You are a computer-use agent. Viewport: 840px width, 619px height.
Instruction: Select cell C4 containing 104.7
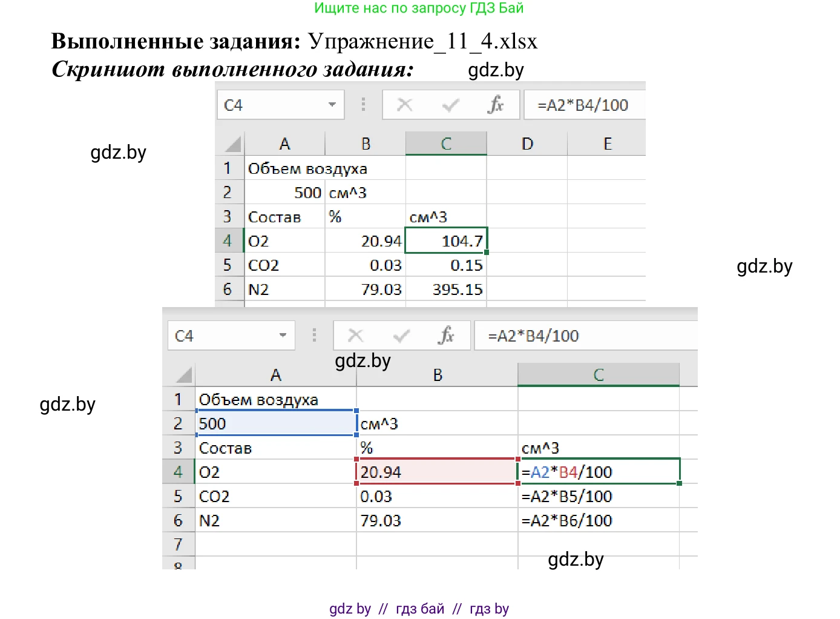[446, 240]
